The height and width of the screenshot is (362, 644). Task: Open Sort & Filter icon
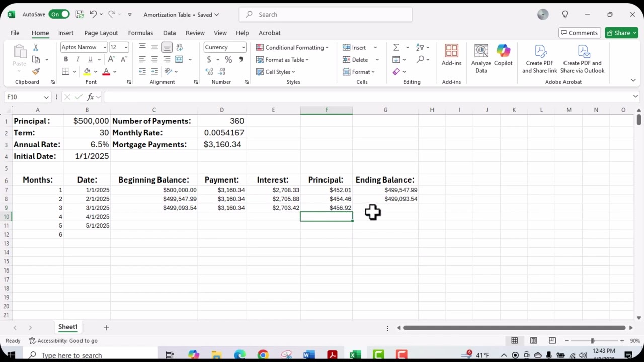tap(420, 47)
